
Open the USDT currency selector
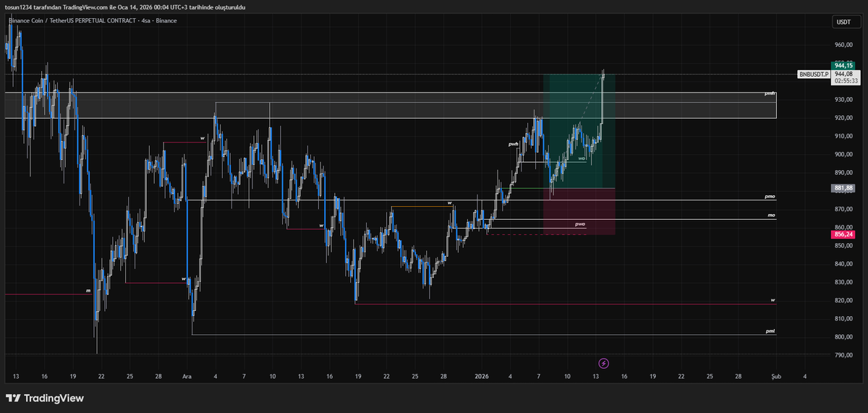[843, 22]
